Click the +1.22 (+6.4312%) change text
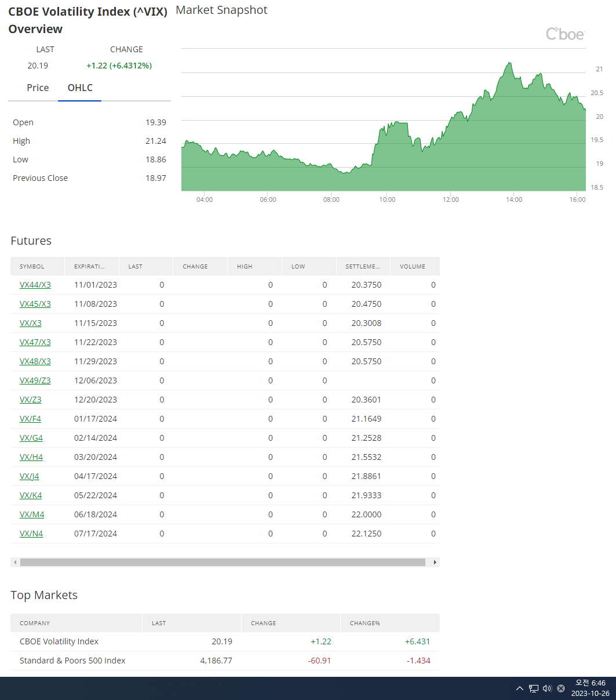616x700 pixels. pos(119,66)
